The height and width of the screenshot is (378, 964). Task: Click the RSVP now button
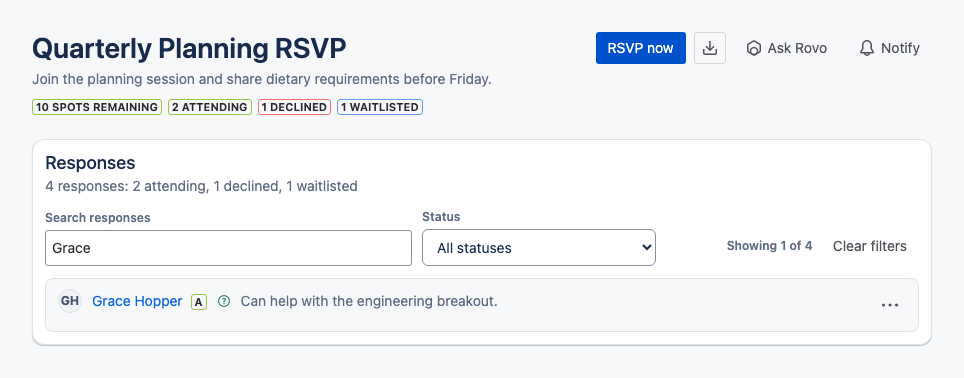coord(641,48)
